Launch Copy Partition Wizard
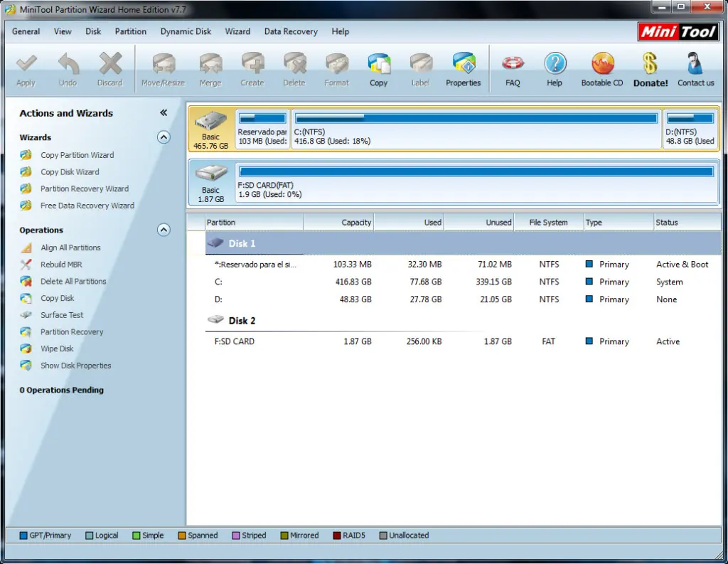This screenshot has height=564, width=728. tap(77, 155)
